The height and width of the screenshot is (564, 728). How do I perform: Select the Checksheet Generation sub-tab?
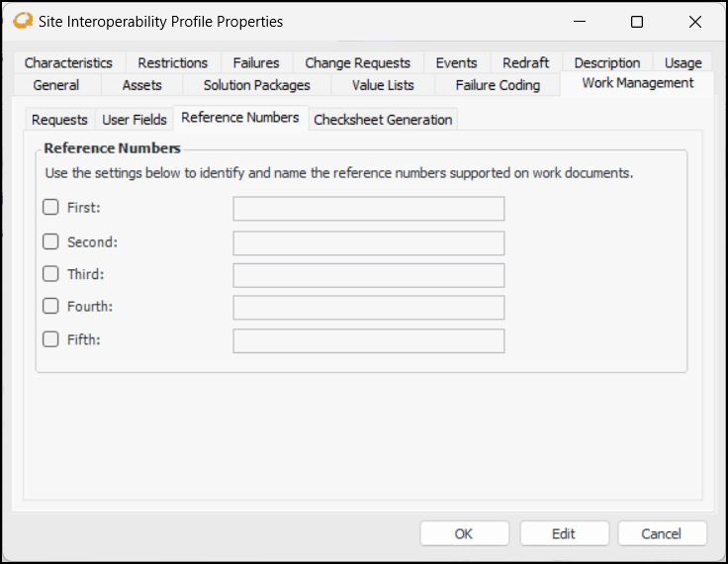pyautogui.click(x=383, y=120)
